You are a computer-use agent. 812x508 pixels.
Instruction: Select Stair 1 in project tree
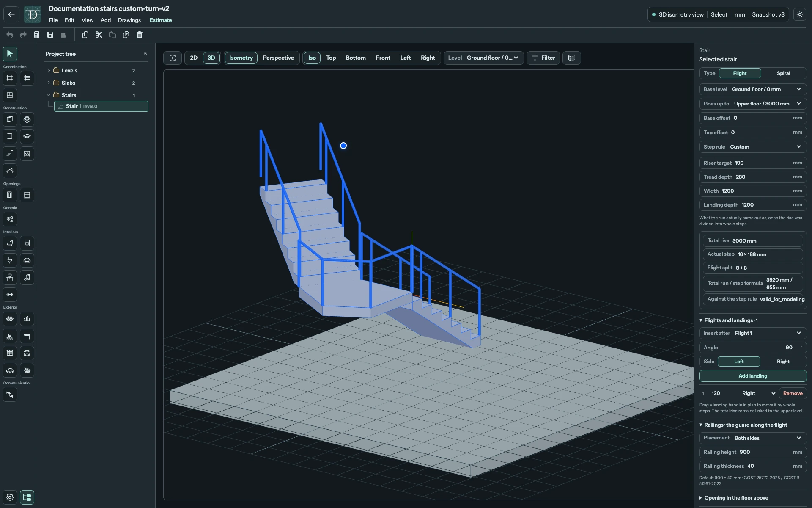pyautogui.click(x=101, y=106)
